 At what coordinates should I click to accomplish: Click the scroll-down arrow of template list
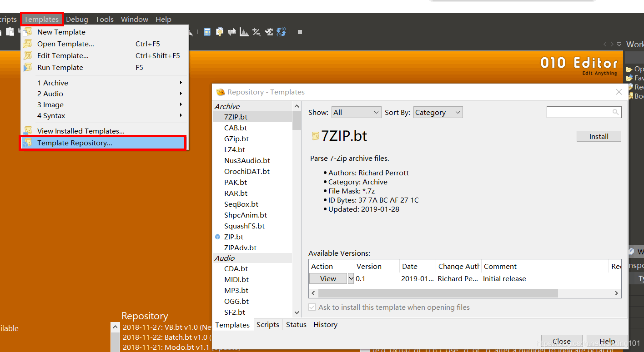click(297, 312)
